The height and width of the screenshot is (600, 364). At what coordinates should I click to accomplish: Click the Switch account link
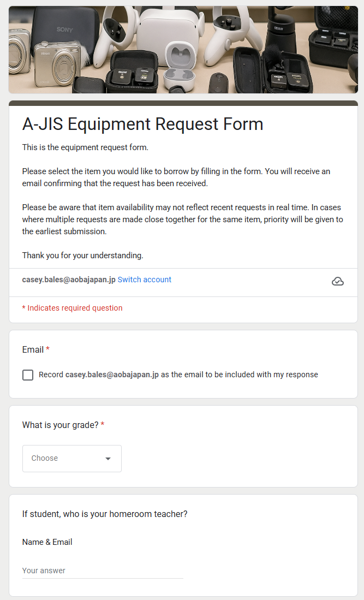pos(145,280)
